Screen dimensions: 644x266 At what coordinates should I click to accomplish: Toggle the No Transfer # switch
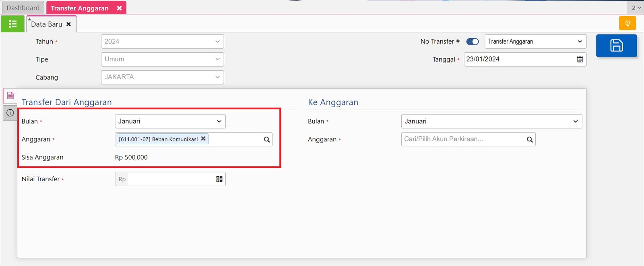tap(472, 41)
